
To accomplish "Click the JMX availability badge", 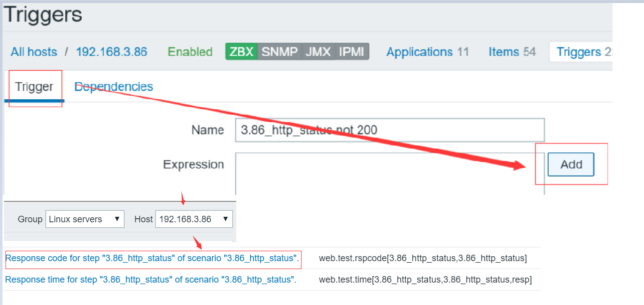I will (x=318, y=52).
